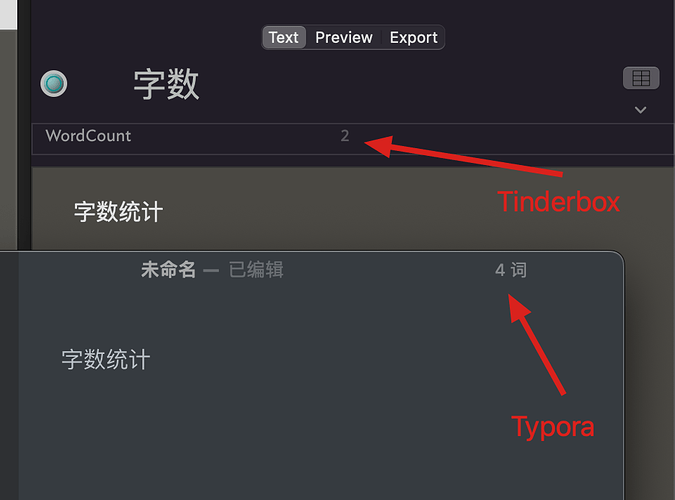Click the dark vertical pane divider
Image resolution: width=675 pixels, height=500 pixels.
pyautogui.click(x=25, y=125)
